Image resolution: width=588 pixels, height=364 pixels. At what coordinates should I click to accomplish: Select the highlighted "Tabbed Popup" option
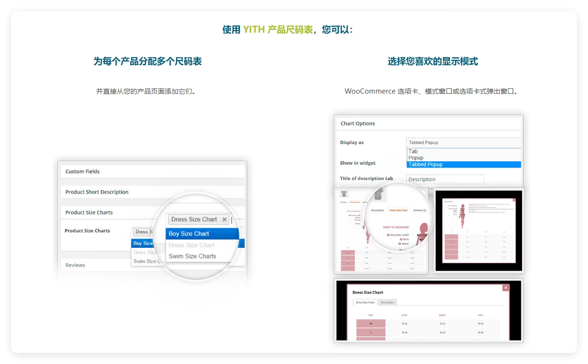[x=425, y=164]
